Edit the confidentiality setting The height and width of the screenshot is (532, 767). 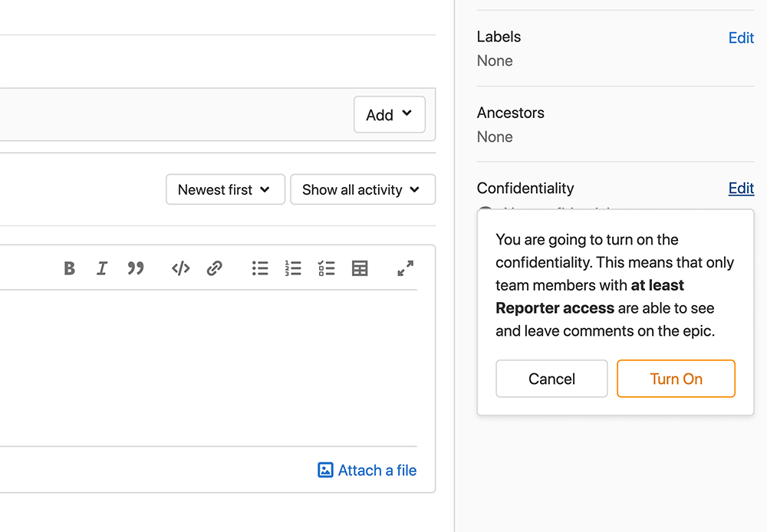coord(741,188)
